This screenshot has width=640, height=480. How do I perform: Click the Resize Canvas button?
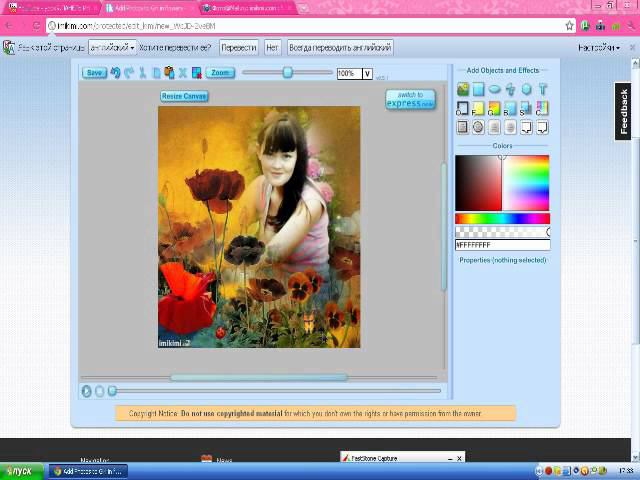(x=184, y=96)
